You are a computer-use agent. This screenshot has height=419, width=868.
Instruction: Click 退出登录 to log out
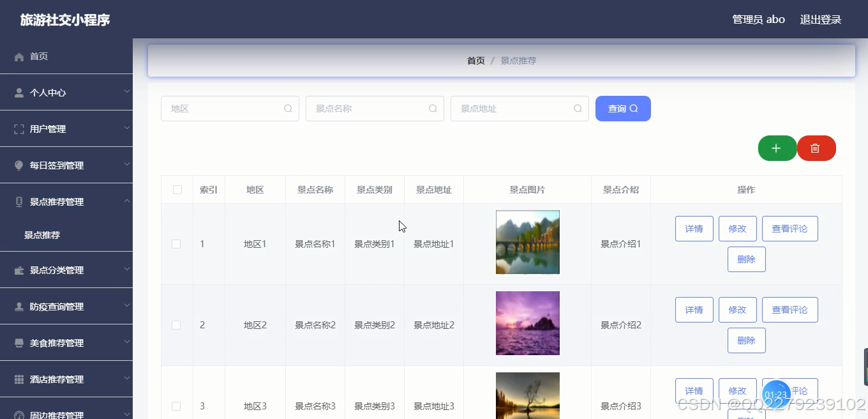820,19
